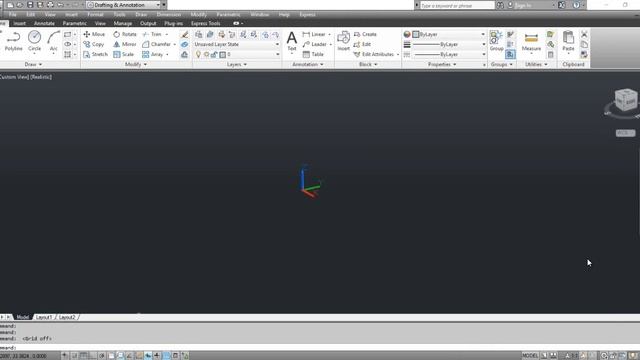Click the Ellipse tool icon in Draw panel

click(67, 44)
